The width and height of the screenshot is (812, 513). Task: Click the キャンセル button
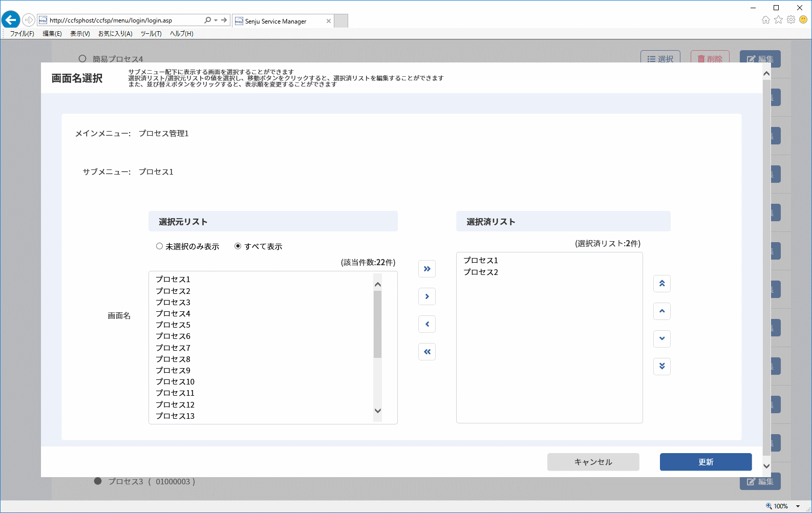593,462
